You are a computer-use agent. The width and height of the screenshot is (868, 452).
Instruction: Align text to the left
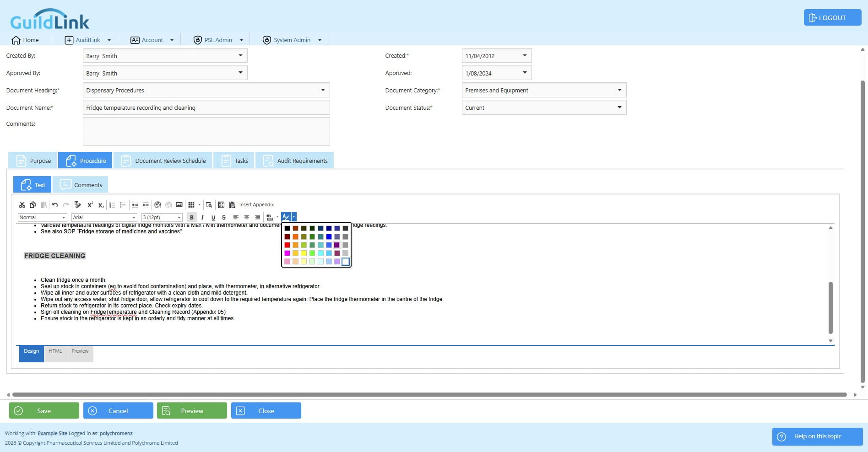click(x=236, y=217)
